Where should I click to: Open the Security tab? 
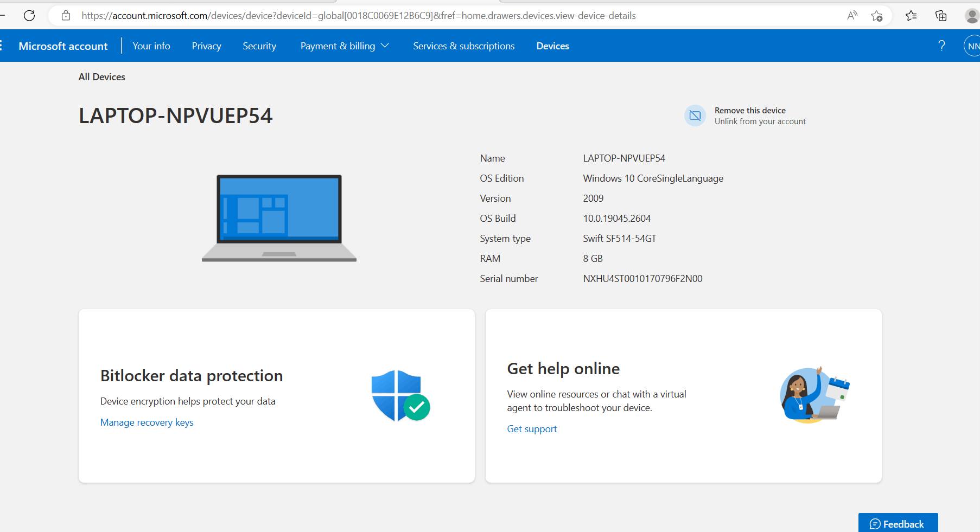pos(259,46)
